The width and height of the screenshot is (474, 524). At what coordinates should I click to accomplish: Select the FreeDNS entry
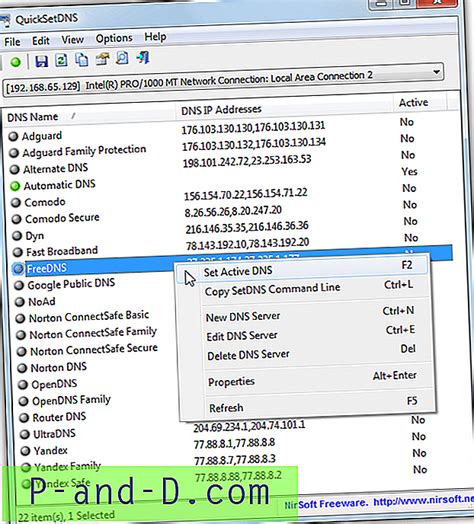pyautogui.click(x=47, y=268)
